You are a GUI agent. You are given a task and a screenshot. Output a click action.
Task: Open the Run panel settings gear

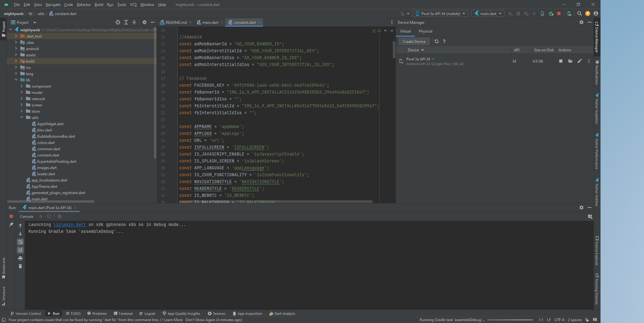581,208
